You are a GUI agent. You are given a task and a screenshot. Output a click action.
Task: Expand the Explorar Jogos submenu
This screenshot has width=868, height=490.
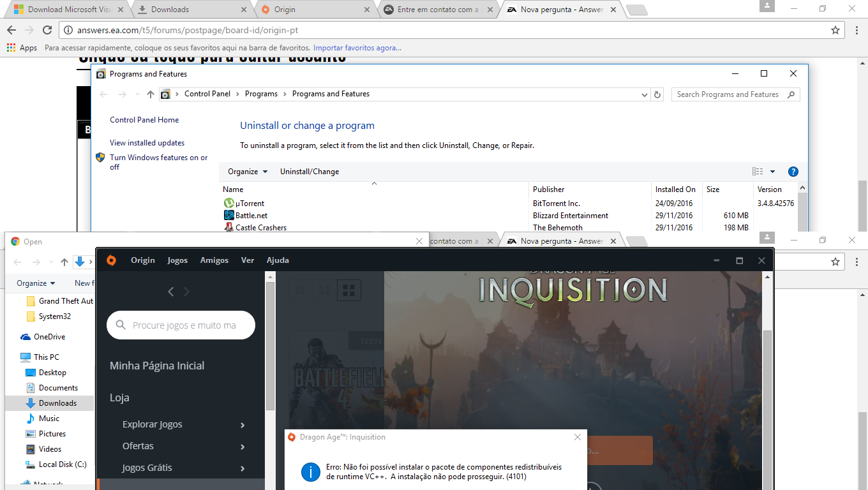pos(243,425)
